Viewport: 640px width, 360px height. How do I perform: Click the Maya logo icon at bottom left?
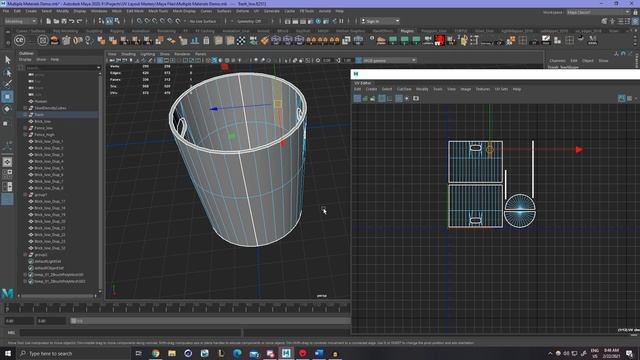coord(7,293)
